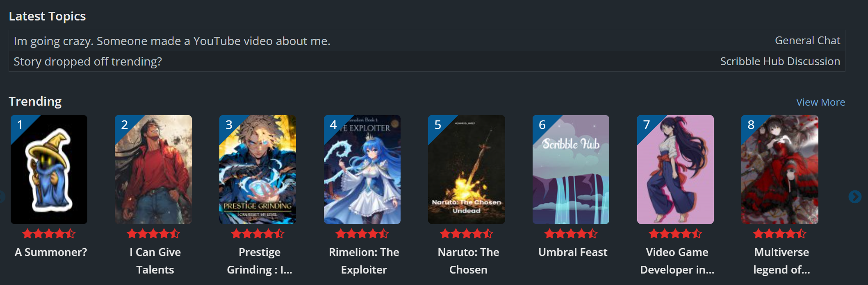Click View More in the Trending section

click(820, 102)
